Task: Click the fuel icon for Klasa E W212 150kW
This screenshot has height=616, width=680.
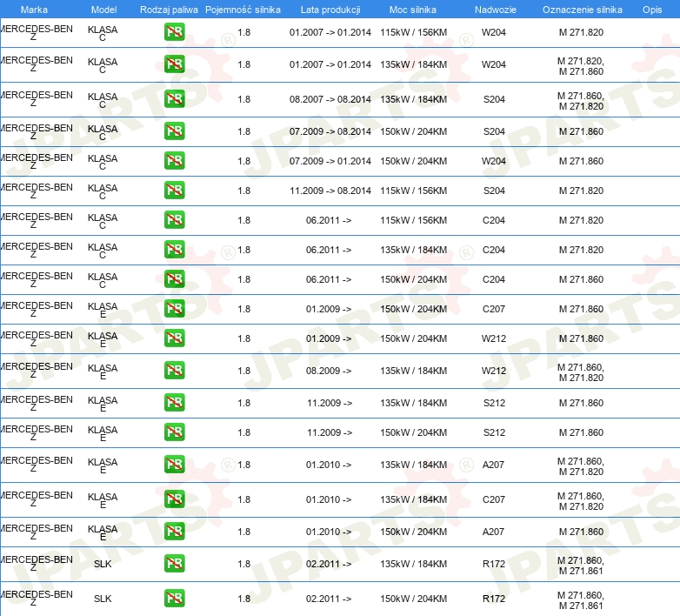Action: pos(174,338)
